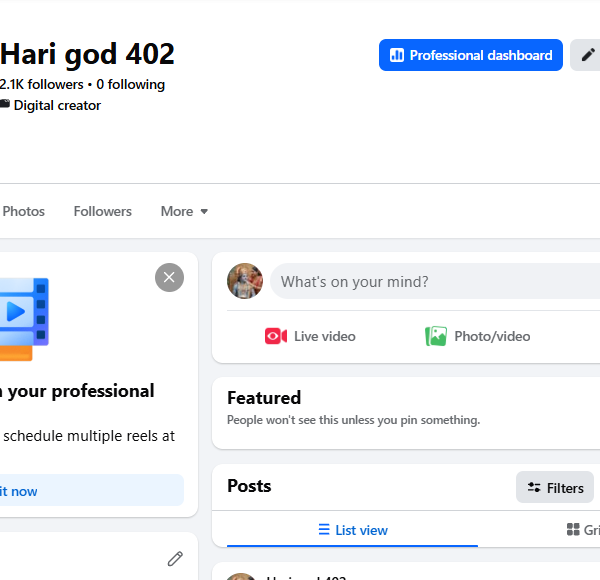The width and height of the screenshot is (600, 580).
Task: Click the Posts section heading
Action: 249,486
